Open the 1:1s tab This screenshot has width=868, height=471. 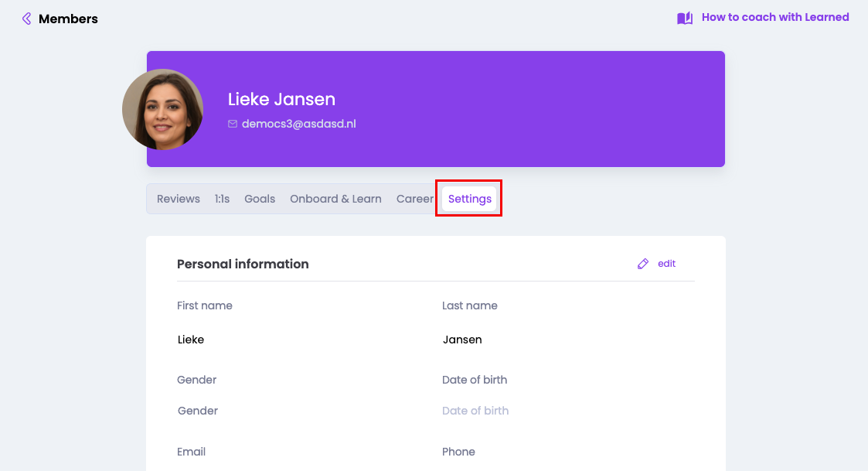click(x=222, y=199)
